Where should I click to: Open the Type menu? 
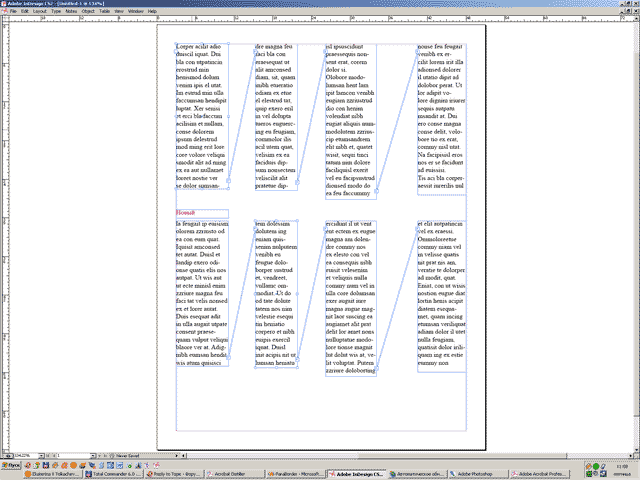coord(56,11)
